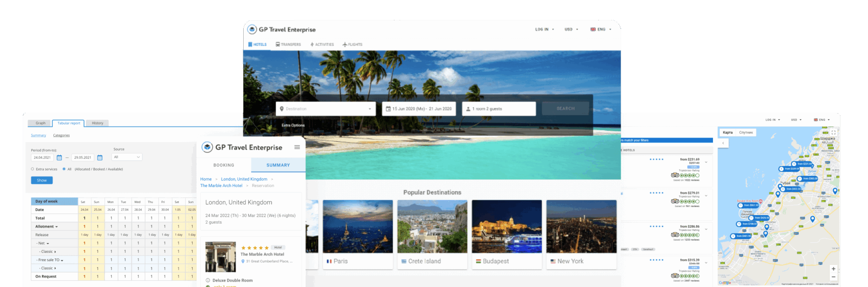Open the Flights tab
The image size is (868, 287).
point(352,44)
